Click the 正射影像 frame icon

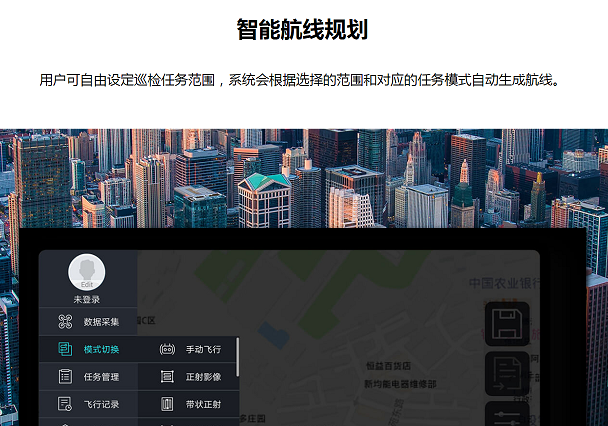tap(167, 377)
